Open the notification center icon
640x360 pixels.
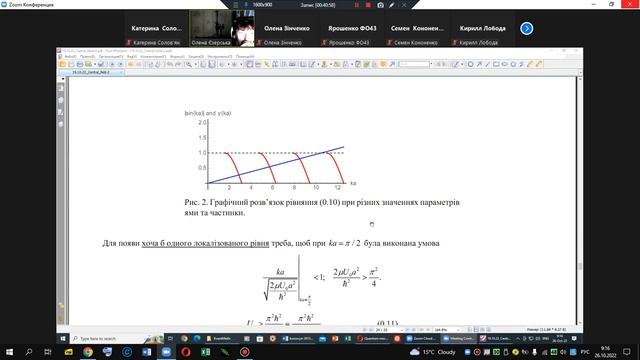pyautogui.click(x=627, y=352)
